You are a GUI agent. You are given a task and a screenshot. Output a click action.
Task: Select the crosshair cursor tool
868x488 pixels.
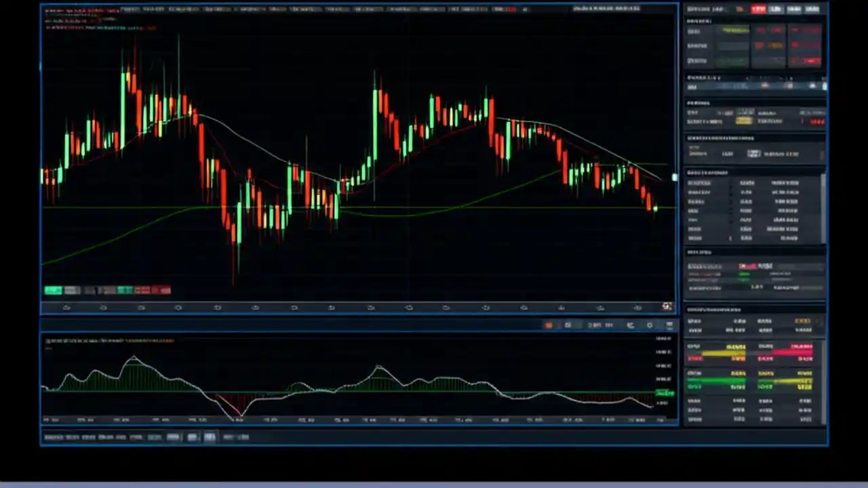tap(66, 307)
